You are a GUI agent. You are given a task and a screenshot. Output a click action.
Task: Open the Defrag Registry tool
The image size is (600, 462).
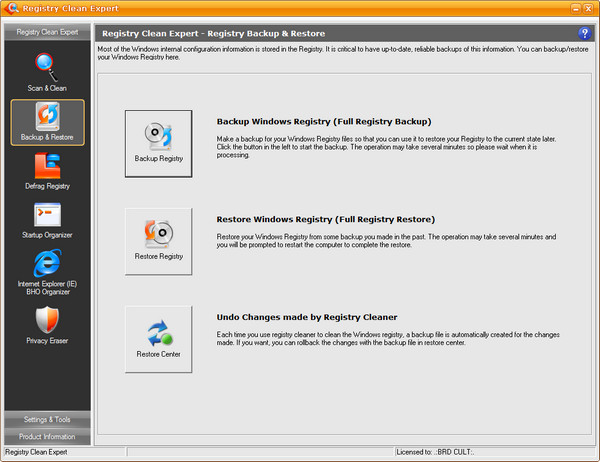[47, 170]
